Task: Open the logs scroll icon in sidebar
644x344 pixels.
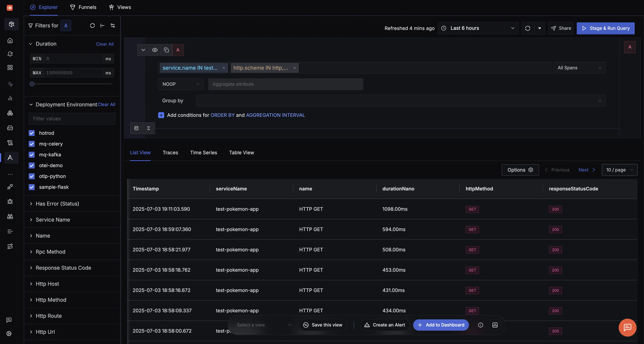Action: point(10,143)
